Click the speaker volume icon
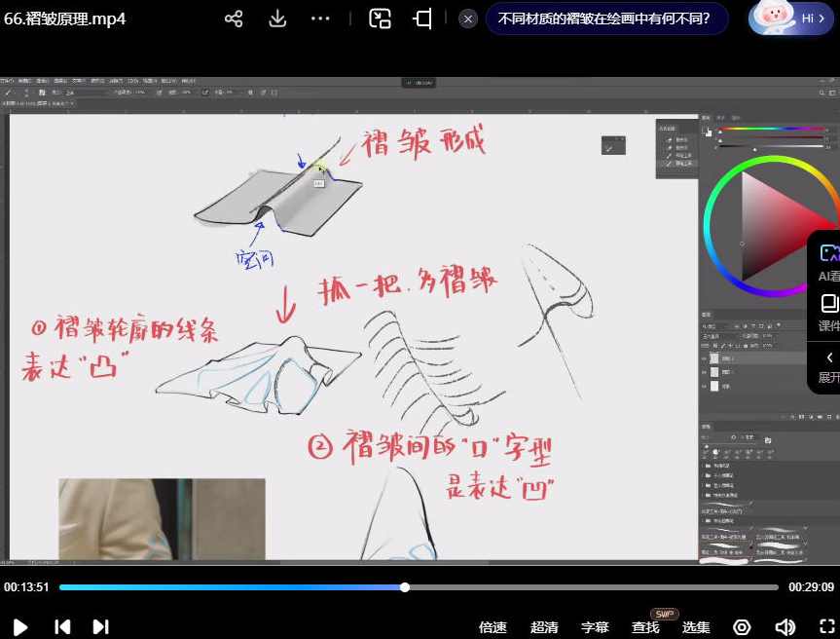 [786, 626]
